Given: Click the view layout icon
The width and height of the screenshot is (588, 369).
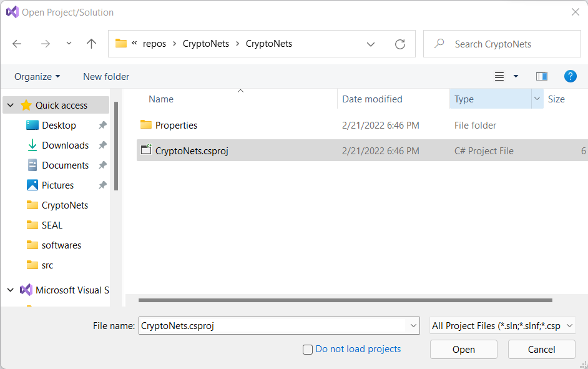Looking at the screenshot, I should click(499, 76).
